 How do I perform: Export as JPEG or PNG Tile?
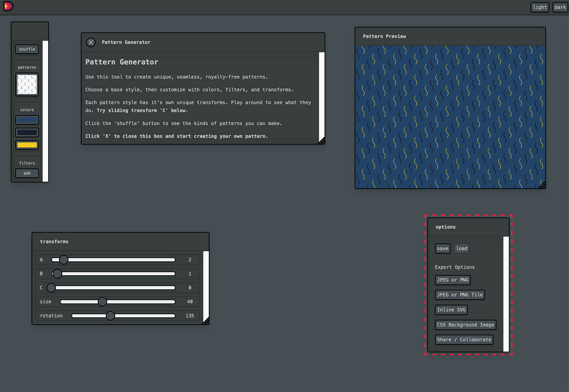(x=460, y=295)
